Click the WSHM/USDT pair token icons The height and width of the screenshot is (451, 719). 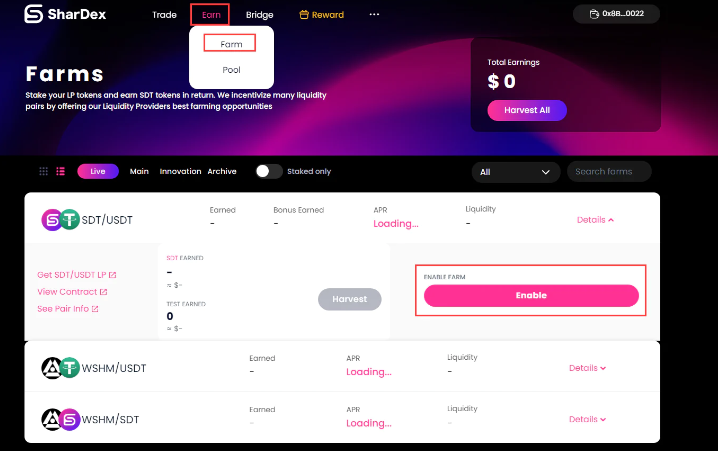click(x=61, y=368)
